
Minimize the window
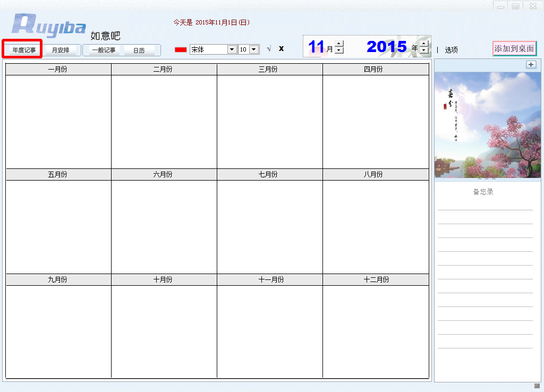point(500,5)
